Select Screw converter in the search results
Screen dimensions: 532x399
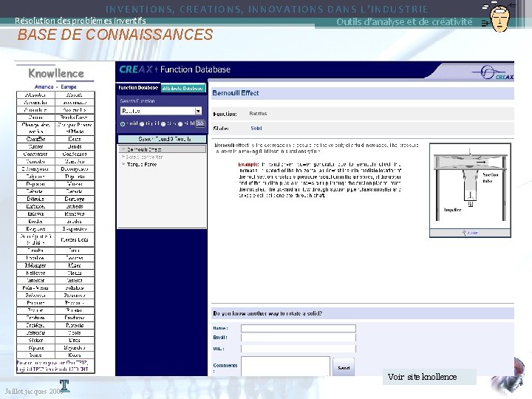click(x=144, y=157)
